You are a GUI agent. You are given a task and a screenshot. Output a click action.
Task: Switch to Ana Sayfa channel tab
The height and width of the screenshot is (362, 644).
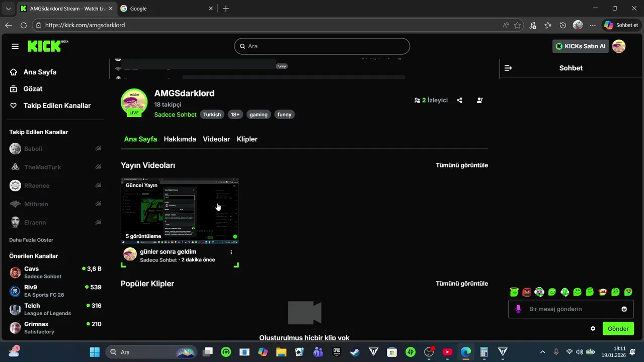(x=140, y=139)
